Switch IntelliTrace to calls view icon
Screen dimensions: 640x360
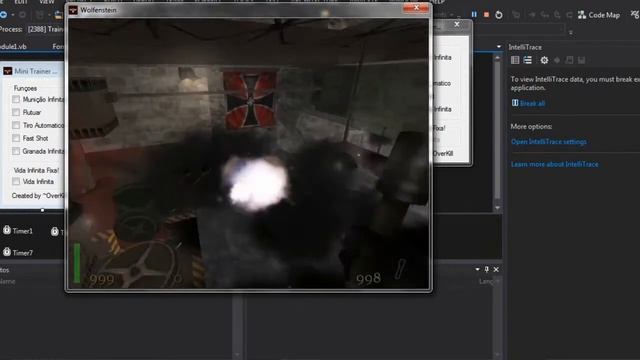(527, 60)
